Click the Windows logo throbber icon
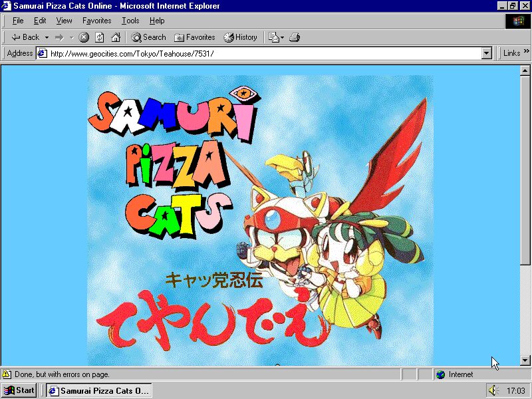The image size is (532, 399). click(518, 21)
